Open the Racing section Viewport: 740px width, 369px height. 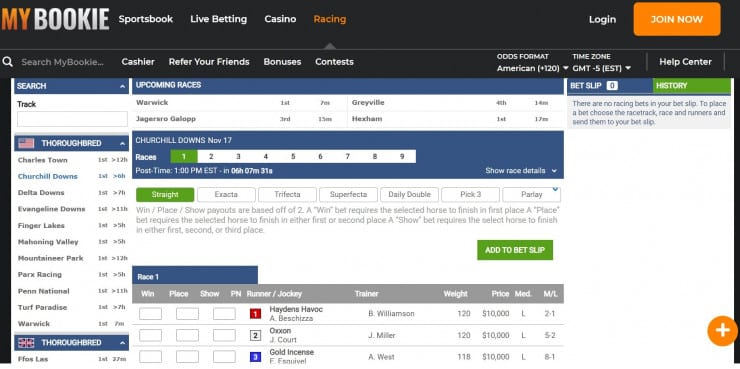330,19
